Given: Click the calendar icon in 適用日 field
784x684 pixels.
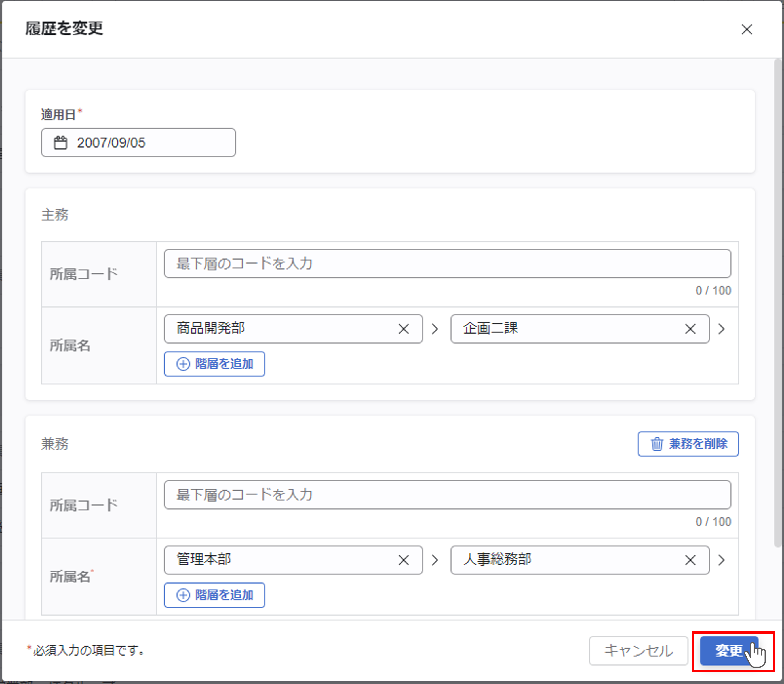Looking at the screenshot, I should (60, 142).
